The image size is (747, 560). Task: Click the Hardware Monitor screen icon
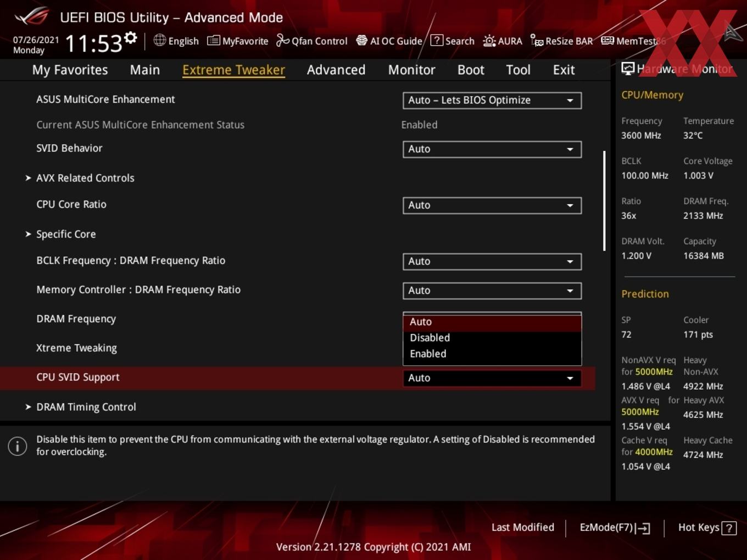tap(628, 69)
